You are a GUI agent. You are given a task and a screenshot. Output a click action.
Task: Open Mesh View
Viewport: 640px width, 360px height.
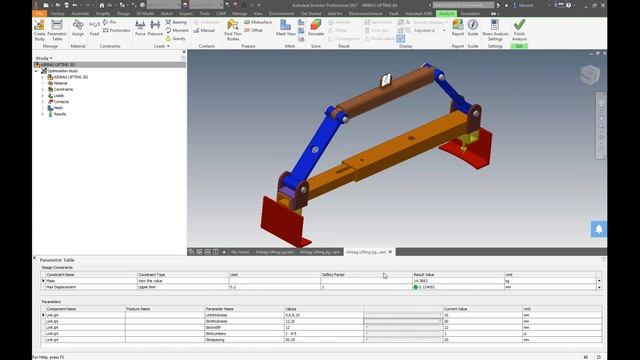[285, 28]
